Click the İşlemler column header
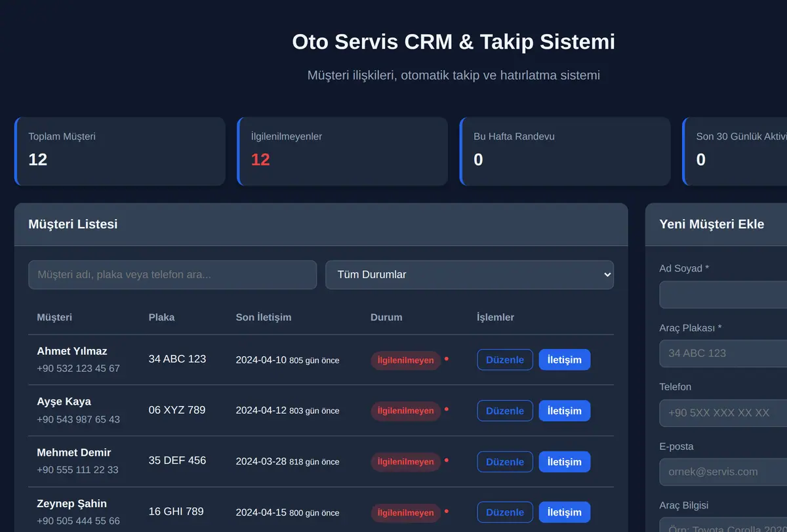 495,317
